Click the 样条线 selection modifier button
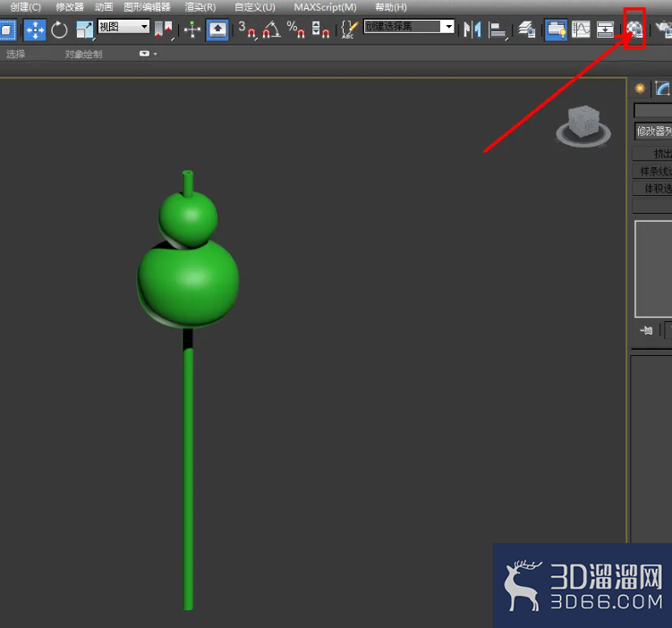The image size is (672, 628). [x=652, y=172]
